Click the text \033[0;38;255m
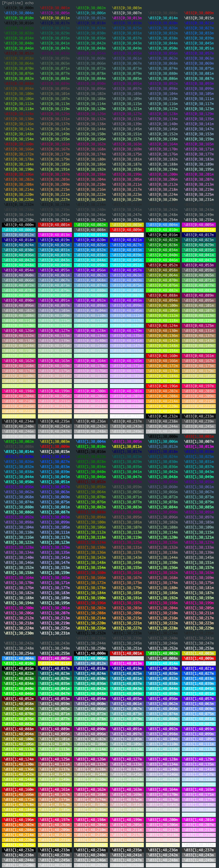The image size is (219, 868). (199, 220)
